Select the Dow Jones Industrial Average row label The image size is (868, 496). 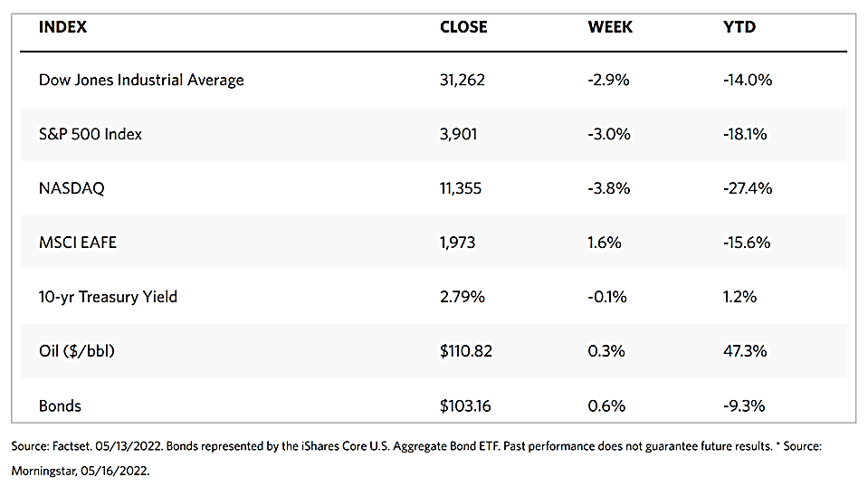pyautogui.click(x=141, y=80)
